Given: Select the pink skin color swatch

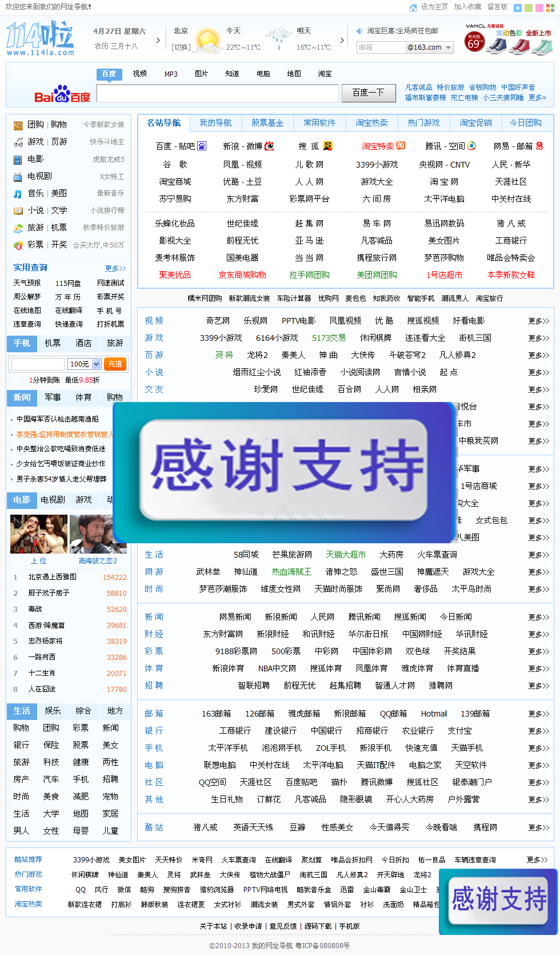Looking at the screenshot, I should coord(539,8).
